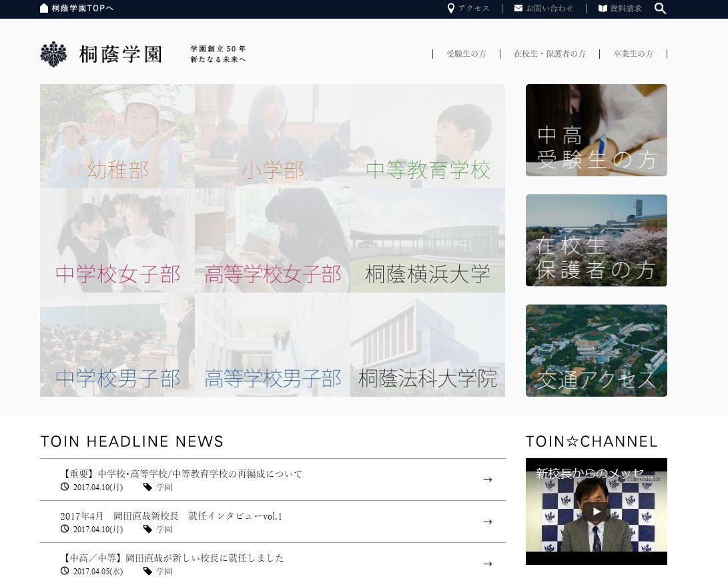Click tag icon under 【重要】 news item
This screenshot has height=583, width=728.
pos(147,488)
